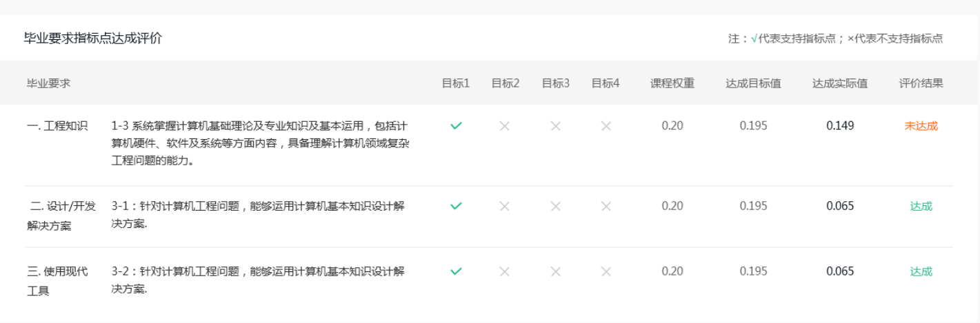The width and height of the screenshot is (980, 323).
Task: Click 目标4 cross in 使用现代工具 row
Action: [x=606, y=271]
